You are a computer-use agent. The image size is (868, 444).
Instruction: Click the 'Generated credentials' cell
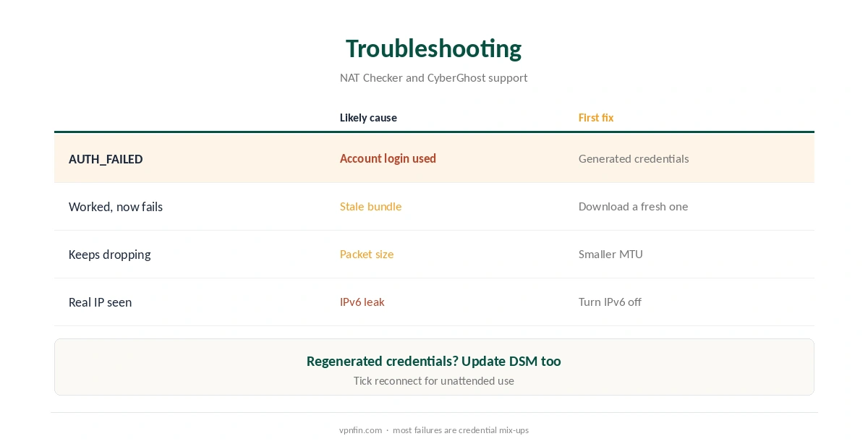[634, 158]
